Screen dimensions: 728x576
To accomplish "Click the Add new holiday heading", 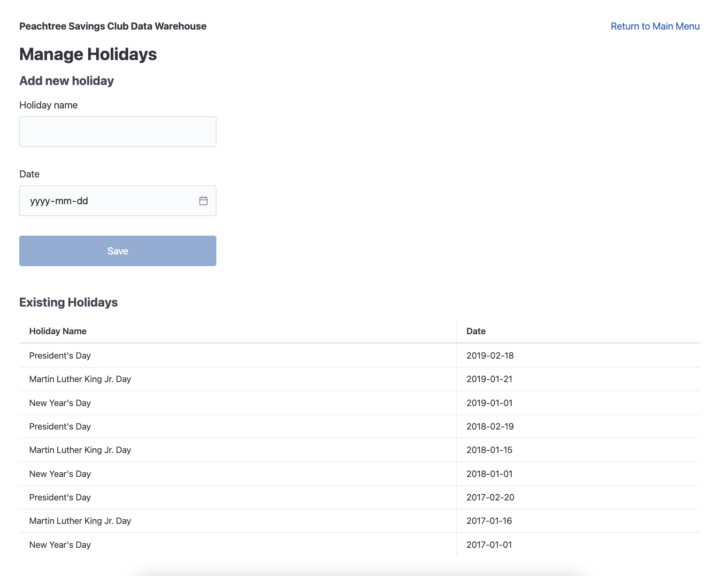I will click(67, 81).
